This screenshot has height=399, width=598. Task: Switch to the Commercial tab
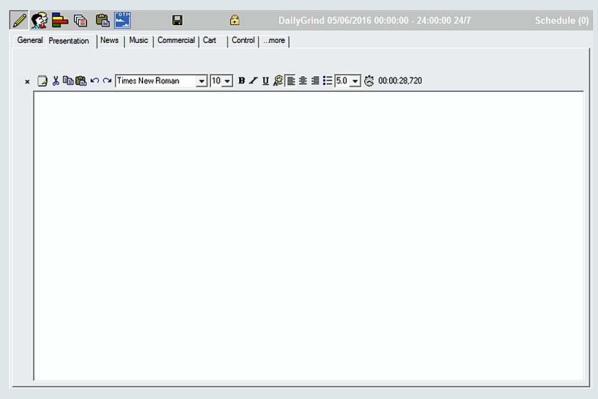click(176, 40)
